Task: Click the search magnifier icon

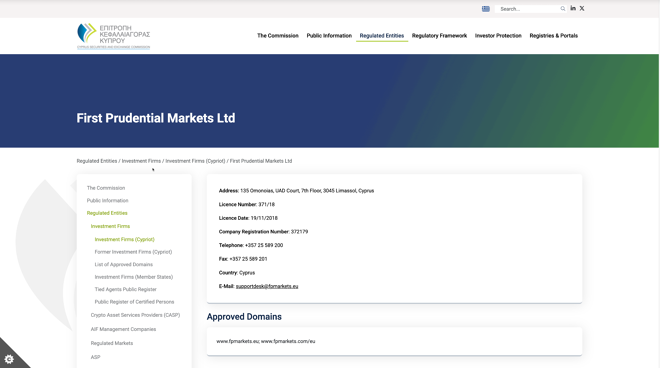Action: 563,9
